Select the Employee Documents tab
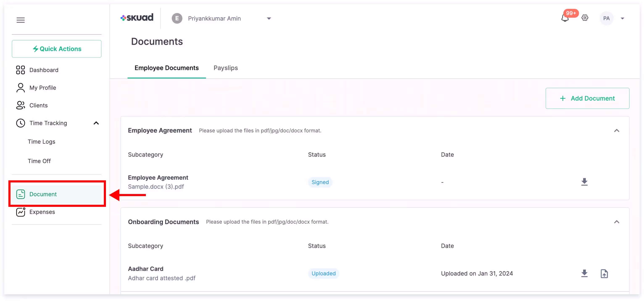This screenshot has height=301, width=644. 166,68
